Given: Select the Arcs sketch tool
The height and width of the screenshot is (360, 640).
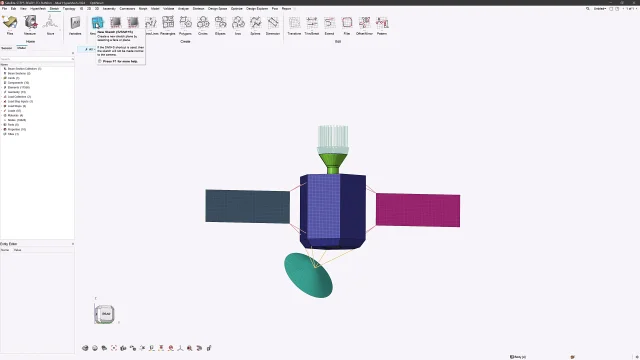Looking at the screenshot, I should 238,25.
